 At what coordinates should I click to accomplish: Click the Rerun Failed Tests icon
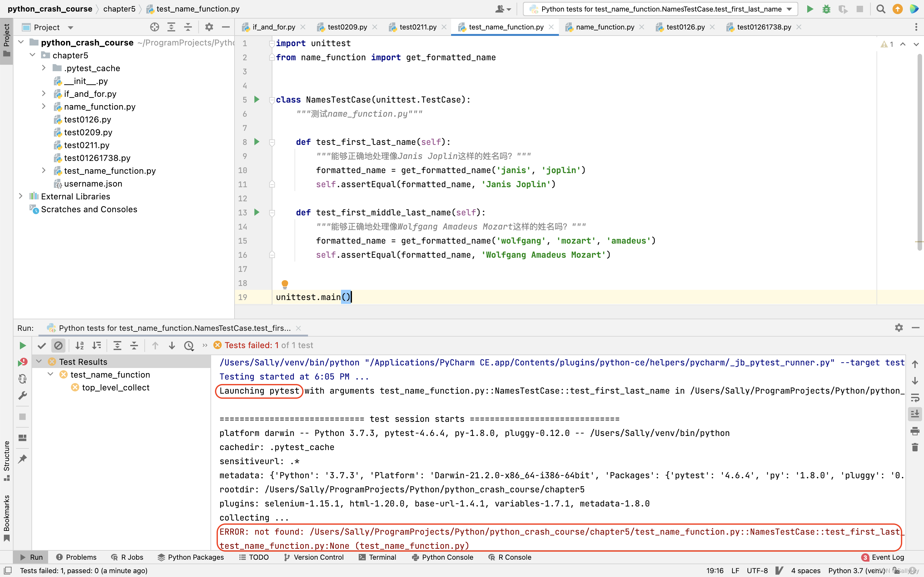(22, 362)
